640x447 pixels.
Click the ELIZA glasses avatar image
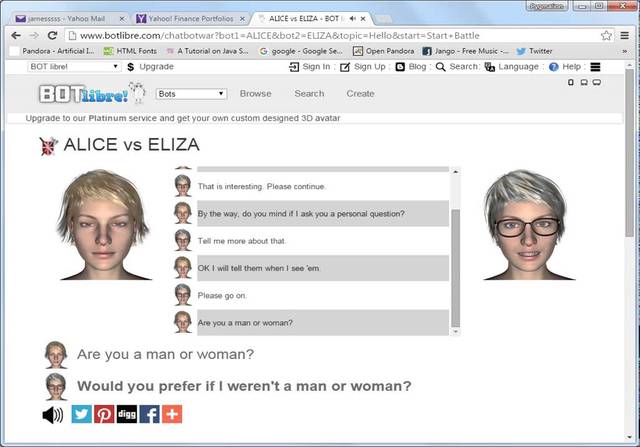coord(529,225)
